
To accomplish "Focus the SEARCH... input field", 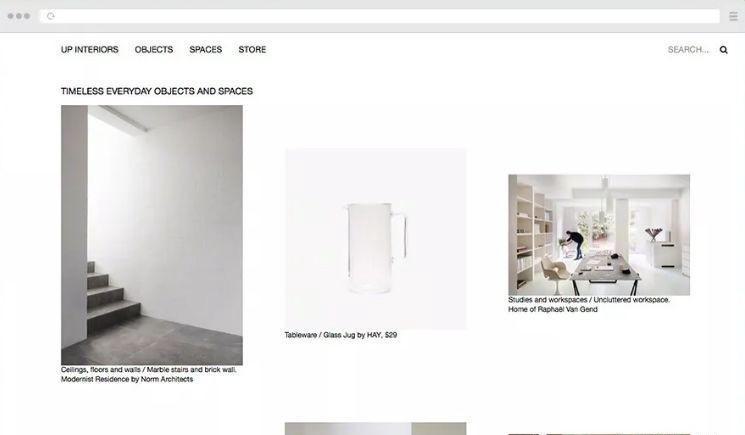I will click(x=688, y=49).
